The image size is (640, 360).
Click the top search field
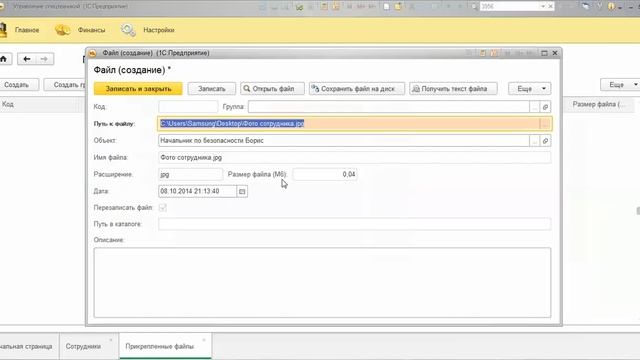tap(509, 7)
